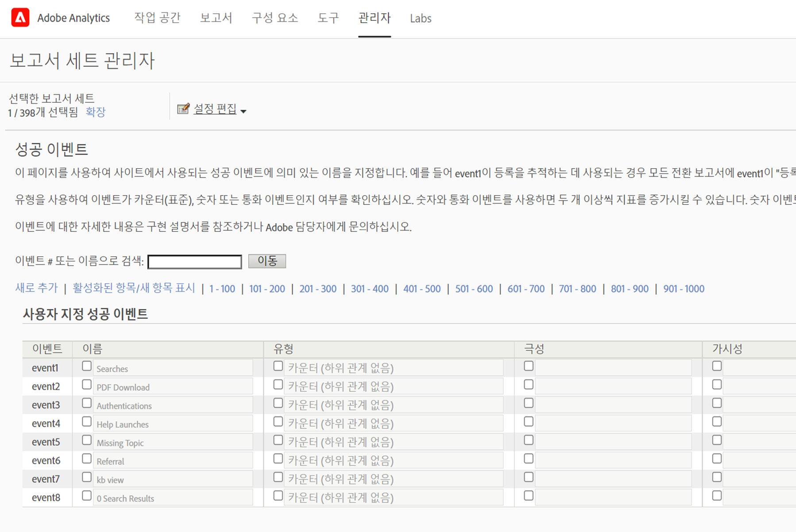The image size is (796, 532).
Task: Check the name checkbox for 0 Search Results
Action: 87,496
